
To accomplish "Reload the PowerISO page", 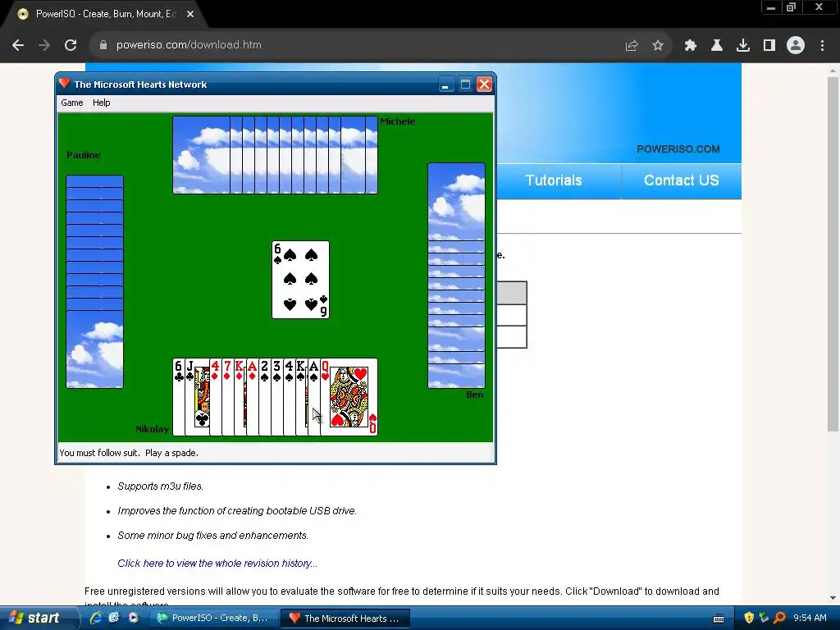I will pyautogui.click(x=71, y=45).
